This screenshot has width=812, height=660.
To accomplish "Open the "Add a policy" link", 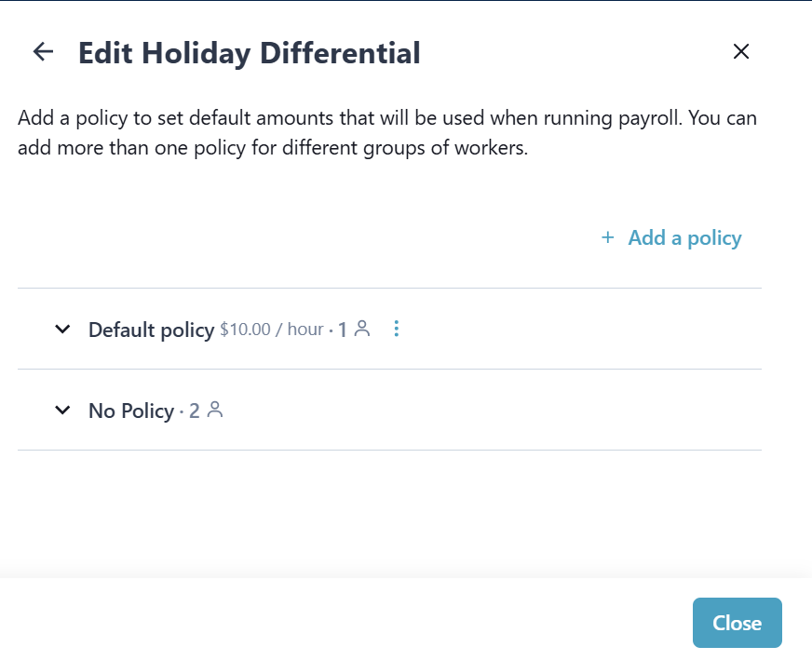I will click(x=684, y=238).
